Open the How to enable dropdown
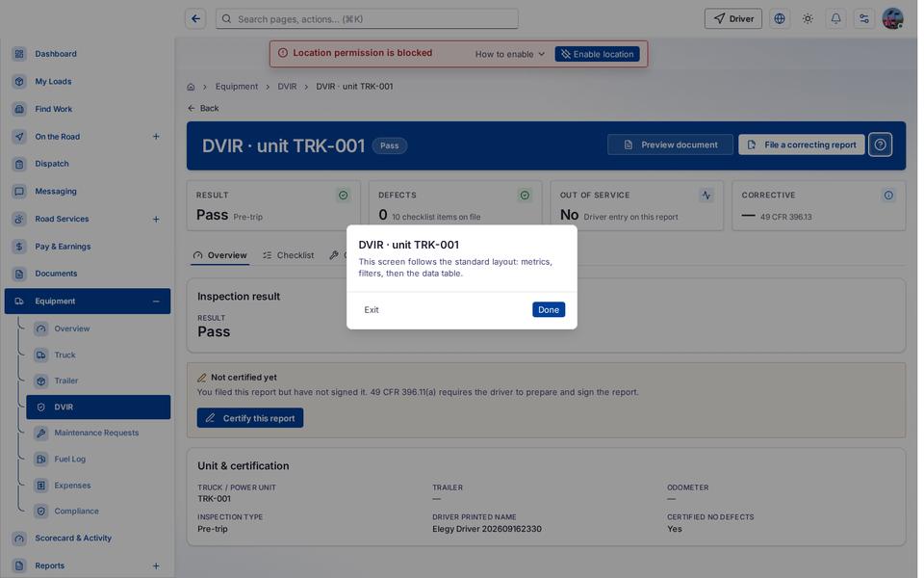This screenshot has height=578, width=924. (510, 54)
